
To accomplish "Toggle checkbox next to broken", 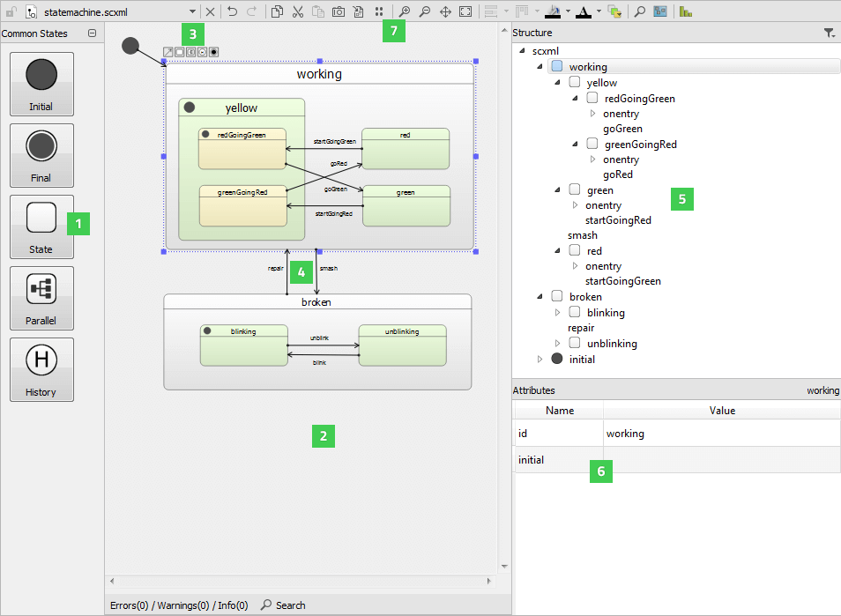I will [x=556, y=297].
